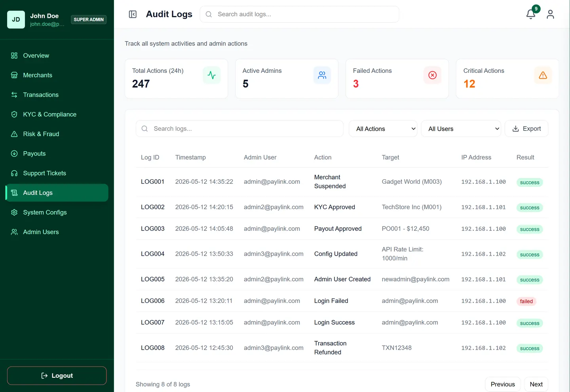The width and height of the screenshot is (570, 392).
Task: Click the JD avatar badge
Action: pos(16,19)
